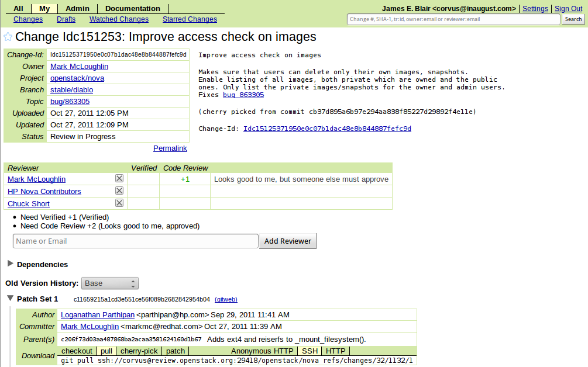588x367 pixels.
Task: Expand the Dependencies section
Action: (x=11, y=264)
